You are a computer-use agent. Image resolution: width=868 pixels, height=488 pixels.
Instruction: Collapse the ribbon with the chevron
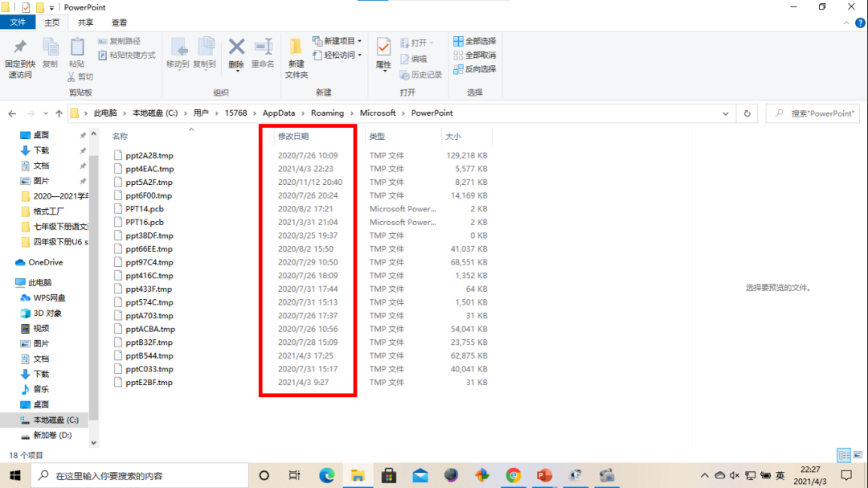coord(845,23)
